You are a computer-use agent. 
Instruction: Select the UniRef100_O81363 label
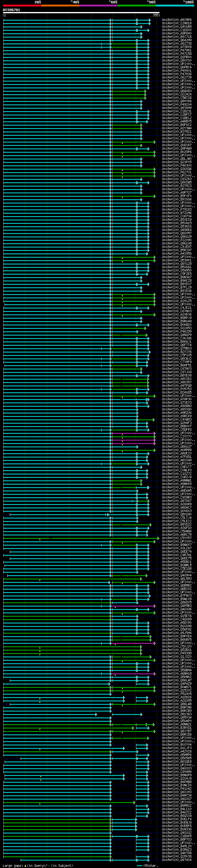177,714
